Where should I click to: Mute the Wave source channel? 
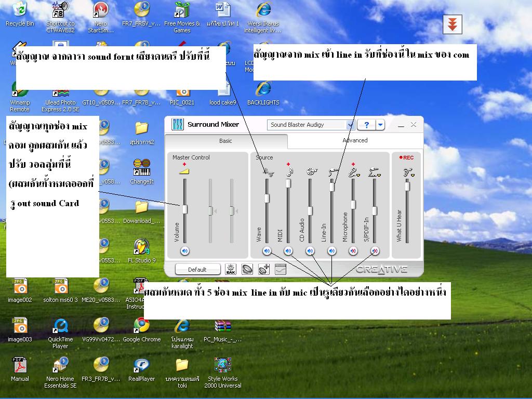[267, 251]
